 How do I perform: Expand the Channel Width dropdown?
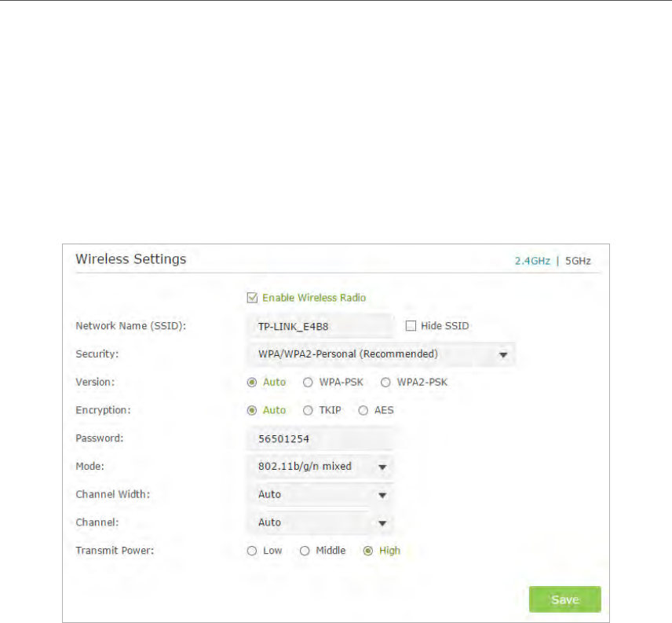point(320,494)
